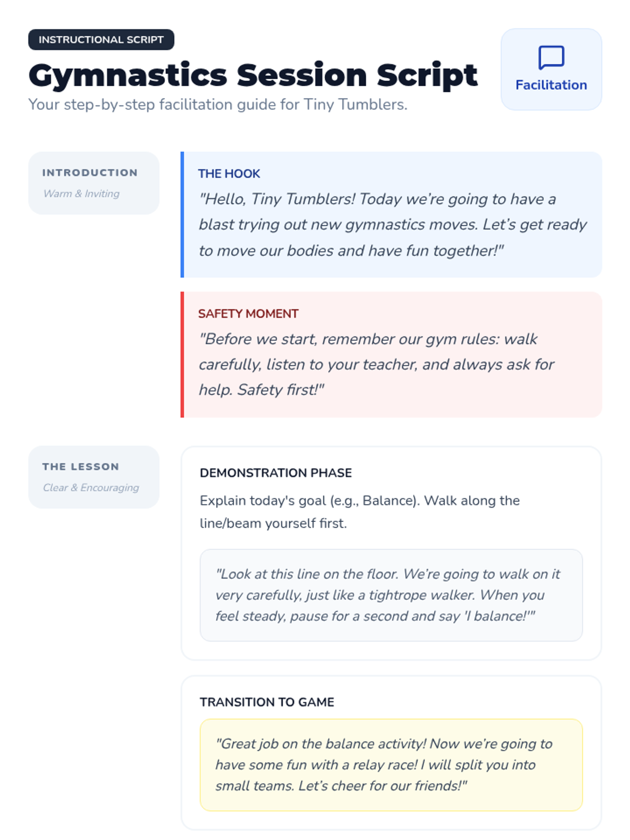Click the blue accent bar beside The Hook
630x840 pixels.
[182, 214]
